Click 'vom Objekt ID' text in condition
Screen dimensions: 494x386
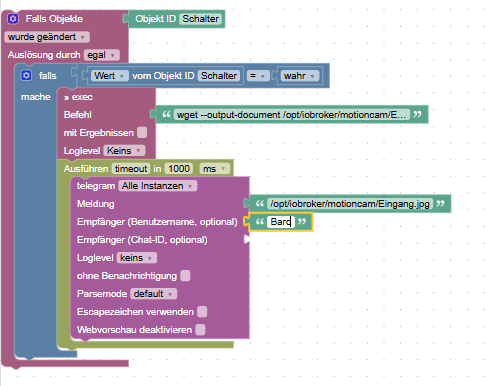click(x=163, y=76)
